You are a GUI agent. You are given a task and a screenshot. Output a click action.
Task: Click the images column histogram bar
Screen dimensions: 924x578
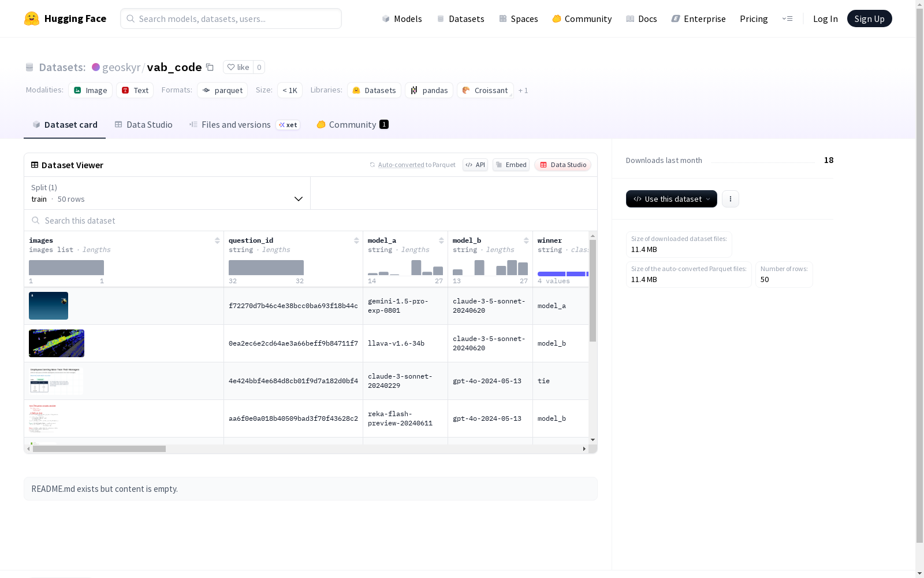[x=66, y=268]
